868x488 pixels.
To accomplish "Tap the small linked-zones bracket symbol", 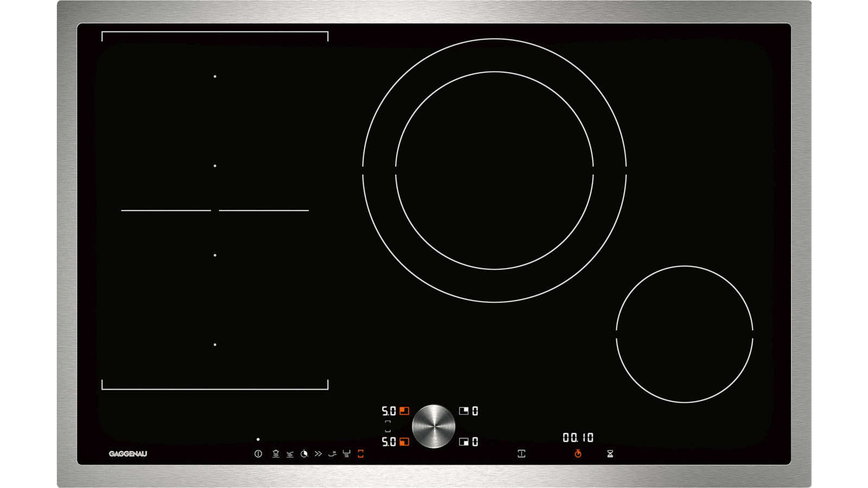I will pos(388,426).
